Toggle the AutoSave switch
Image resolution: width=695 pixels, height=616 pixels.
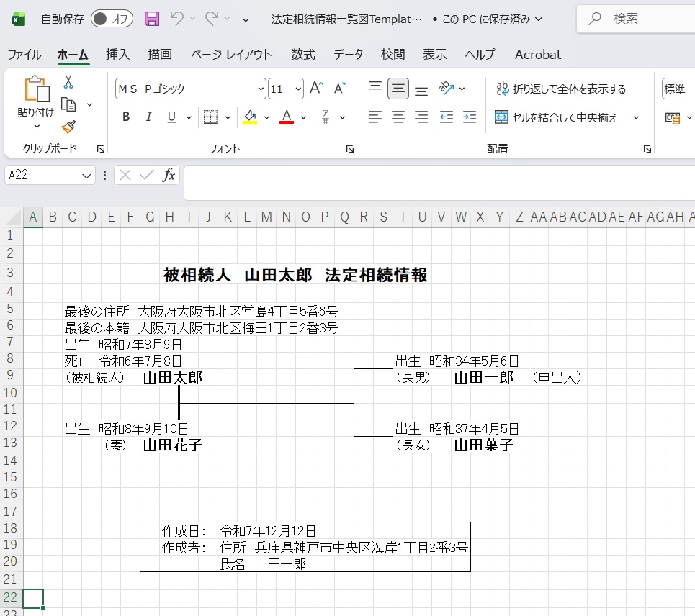pos(112,19)
